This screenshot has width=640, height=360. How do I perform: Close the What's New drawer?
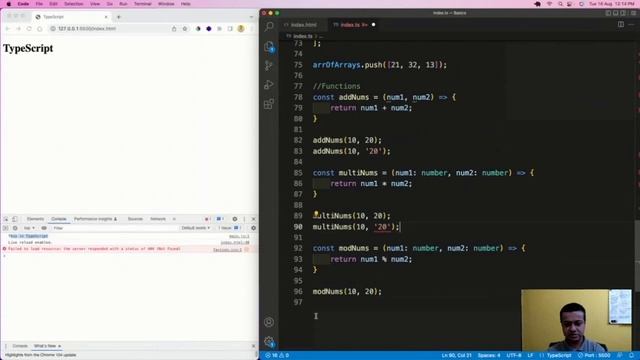pyautogui.click(x=253, y=346)
